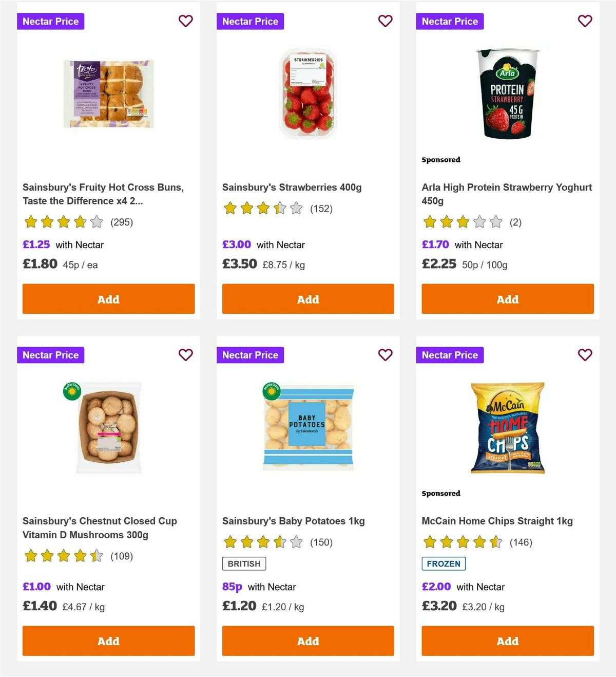Click the Nectar Price badge on Baby Potatoes

click(x=250, y=354)
